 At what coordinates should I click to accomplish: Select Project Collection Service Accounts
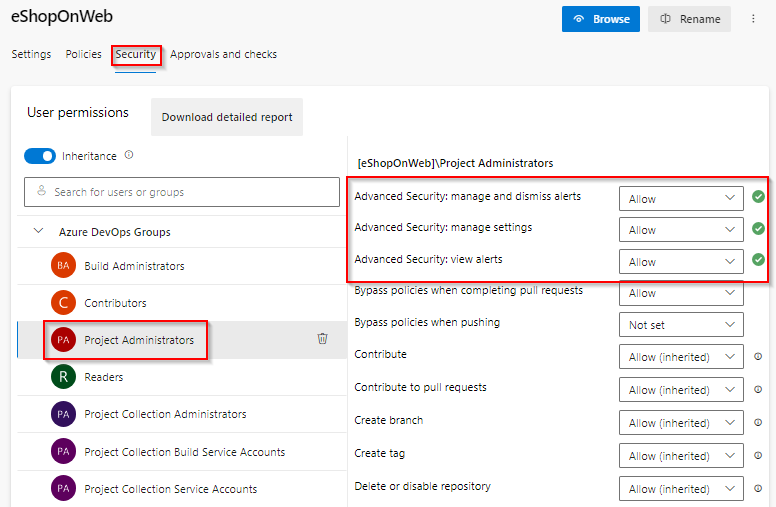point(182,489)
